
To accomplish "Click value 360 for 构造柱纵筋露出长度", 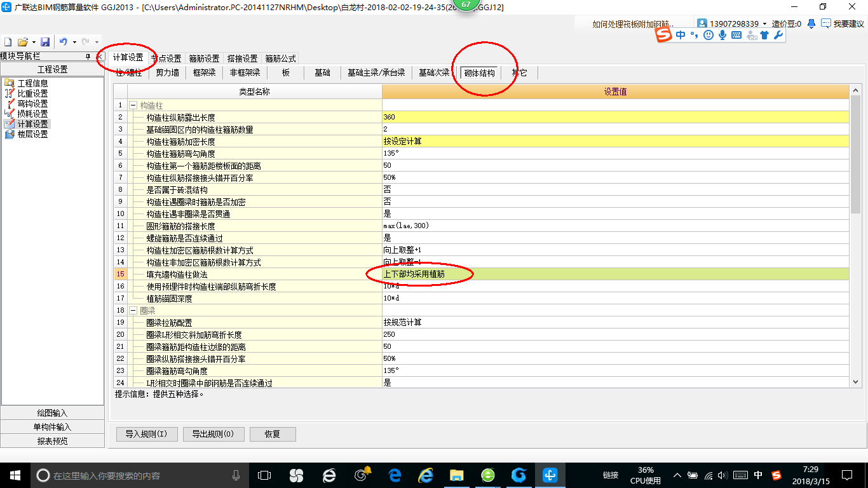I will [615, 118].
